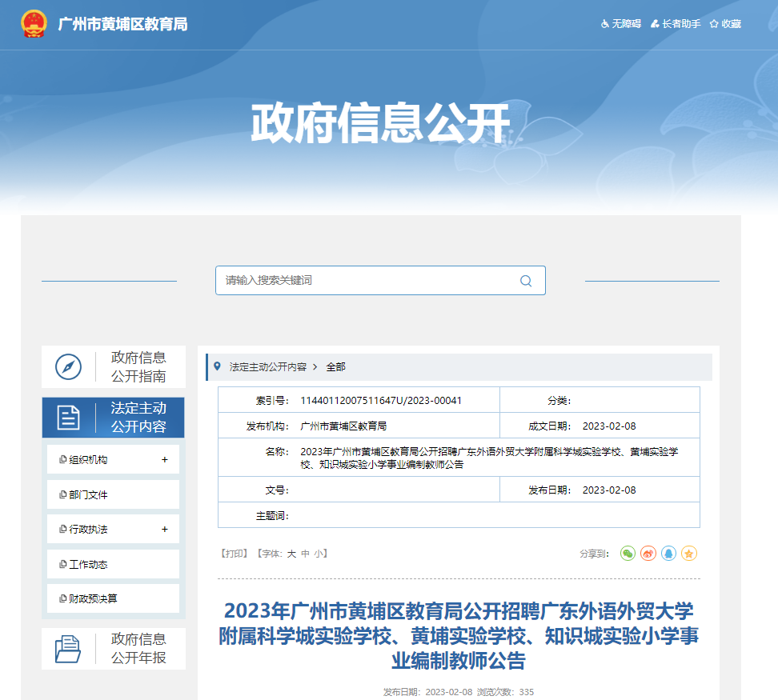Expand 行政执法 with plus sign
Image resolution: width=778 pixels, height=700 pixels.
click(165, 530)
